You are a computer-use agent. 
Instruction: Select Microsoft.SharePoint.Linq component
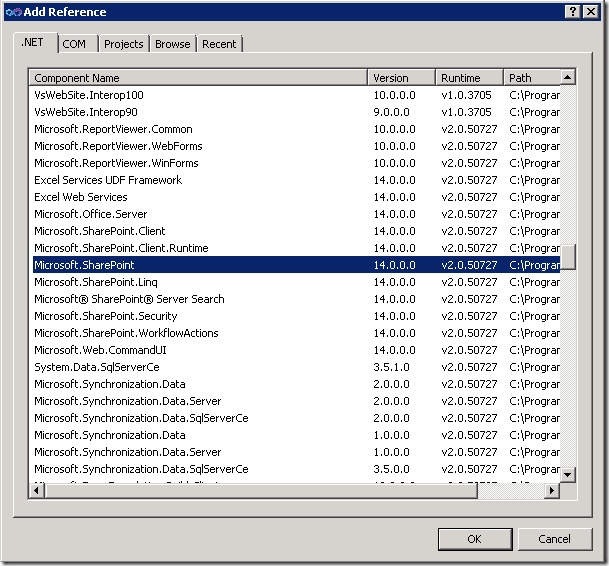point(296,282)
